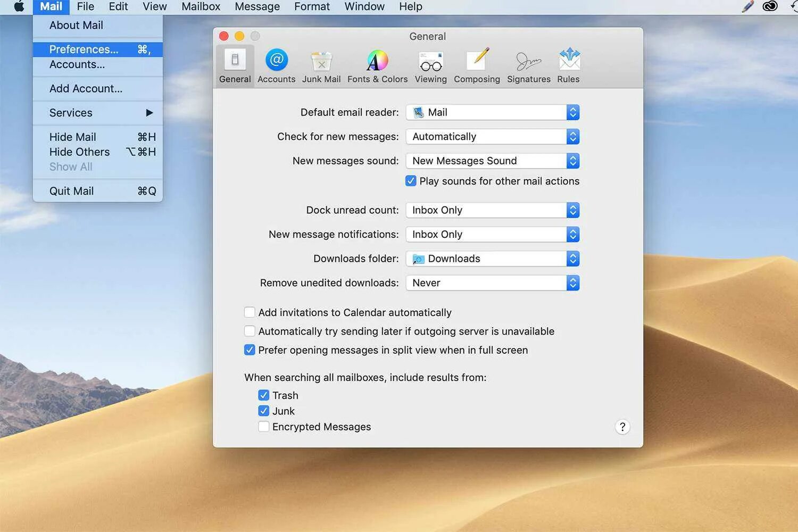Enable automatically try sending later checkbox
The width and height of the screenshot is (798, 532).
[250, 331]
